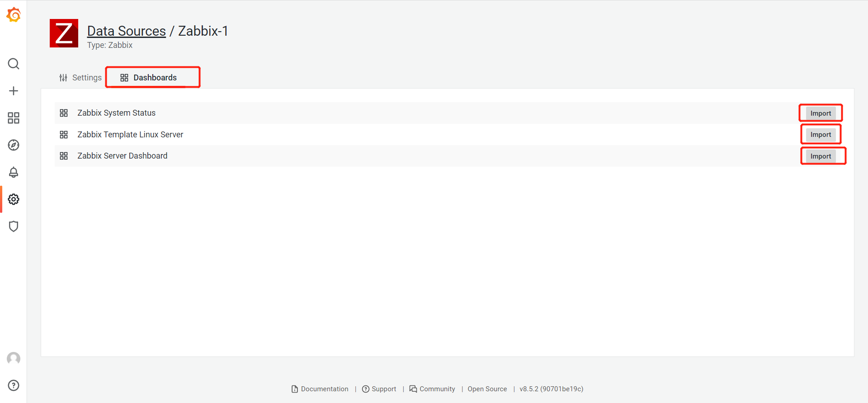Click the grid icon beside Zabbix System Status
Screen dimensions: 868x403
point(64,113)
